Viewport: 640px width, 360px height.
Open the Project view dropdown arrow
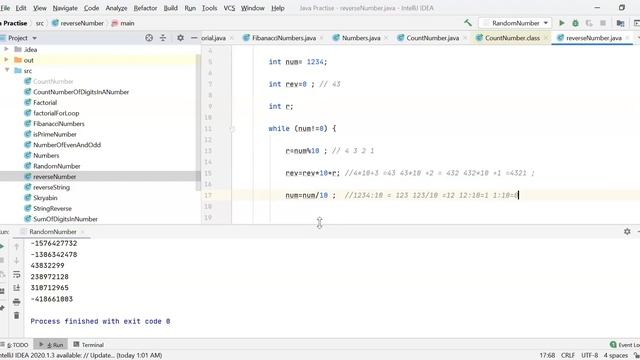point(34,38)
